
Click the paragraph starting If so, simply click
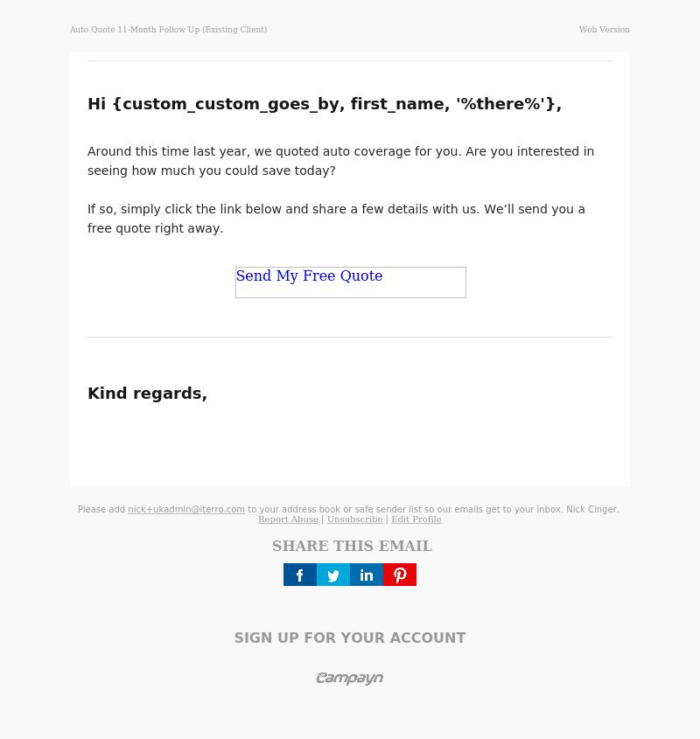[336, 219]
